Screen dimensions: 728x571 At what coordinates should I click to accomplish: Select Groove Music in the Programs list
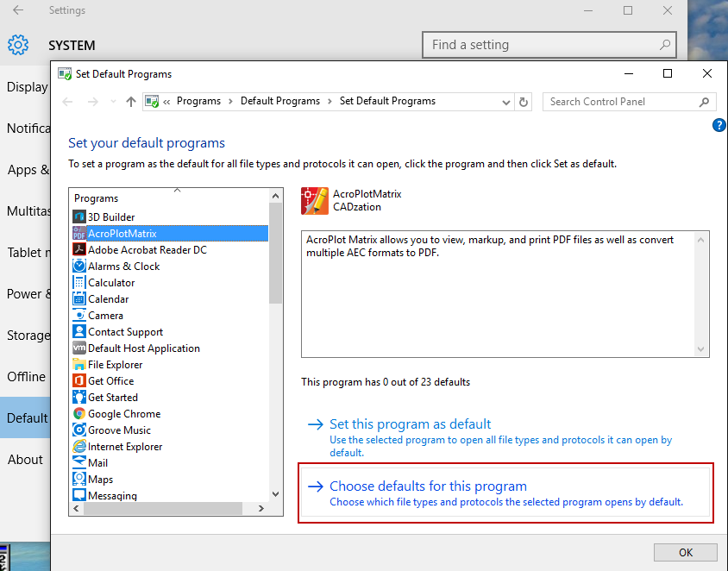click(x=119, y=430)
